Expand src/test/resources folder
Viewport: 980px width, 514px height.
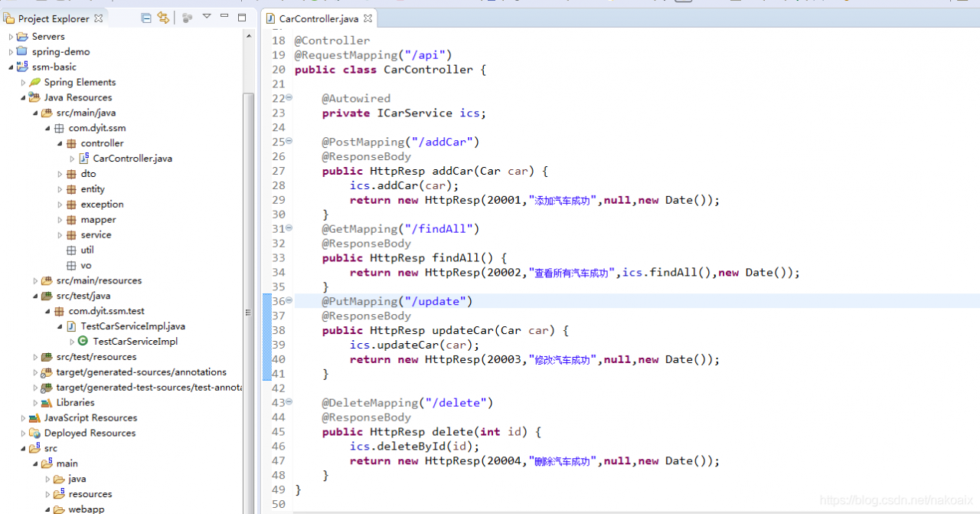pyautogui.click(x=35, y=358)
